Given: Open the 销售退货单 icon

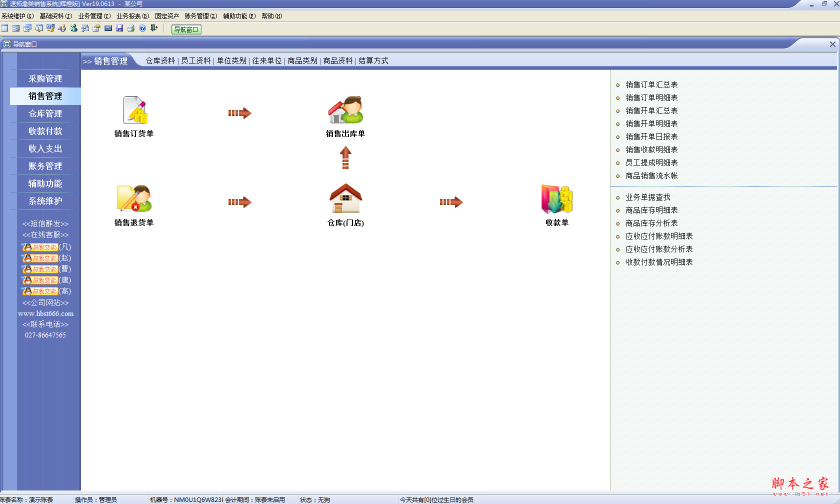Looking at the screenshot, I should point(134,198).
